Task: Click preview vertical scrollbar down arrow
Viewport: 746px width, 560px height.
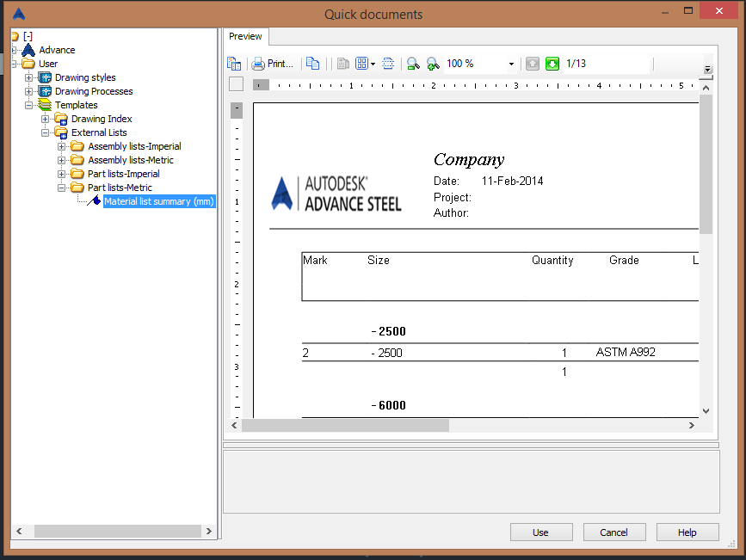Action: click(x=706, y=411)
